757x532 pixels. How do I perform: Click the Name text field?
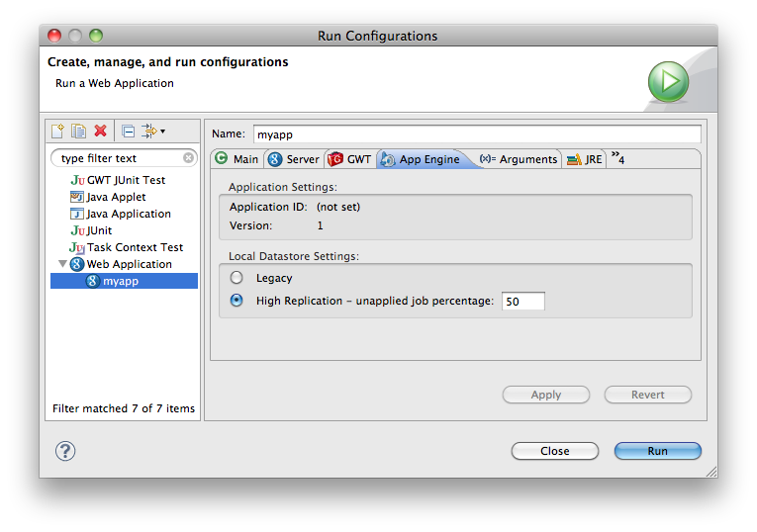pyautogui.click(x=475, y=133)
